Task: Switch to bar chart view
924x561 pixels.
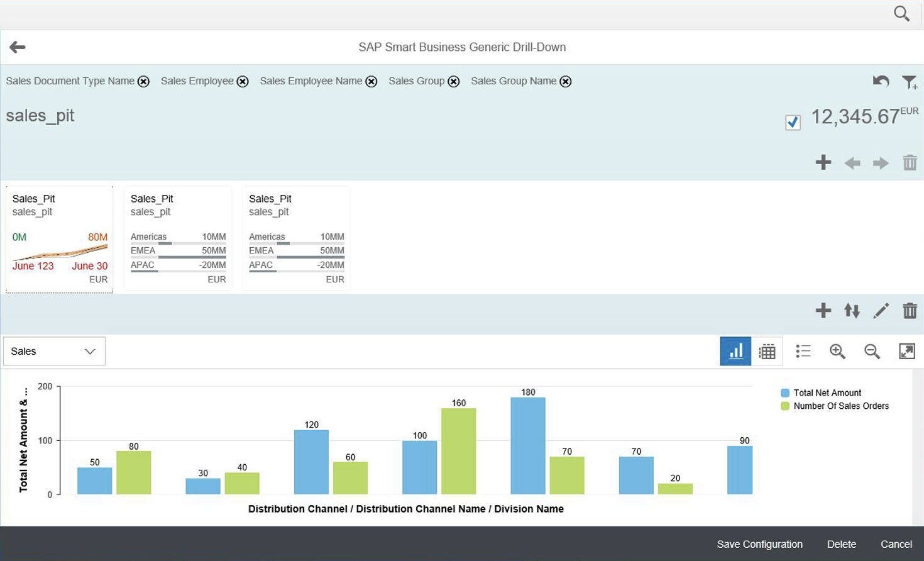Action: point(735,351)
